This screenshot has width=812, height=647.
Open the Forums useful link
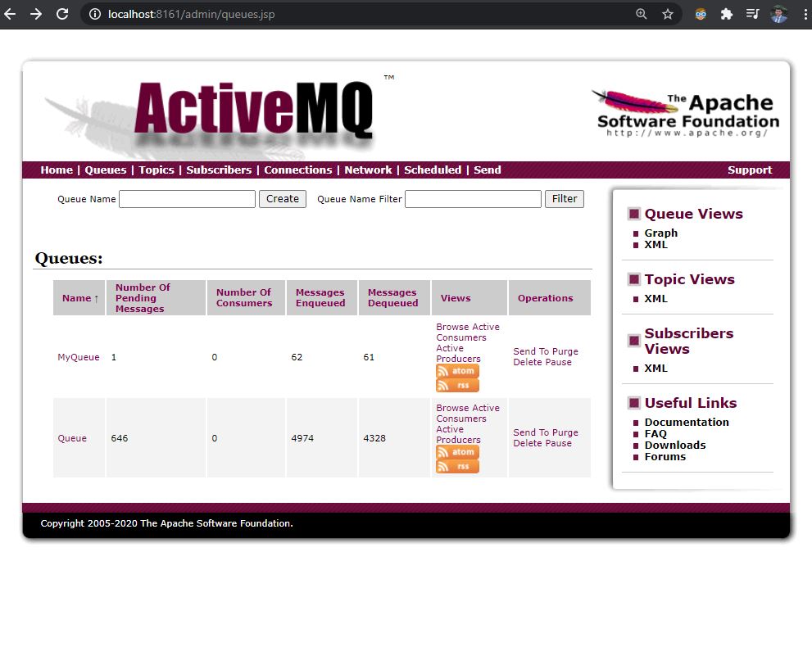tap(665, 456)
